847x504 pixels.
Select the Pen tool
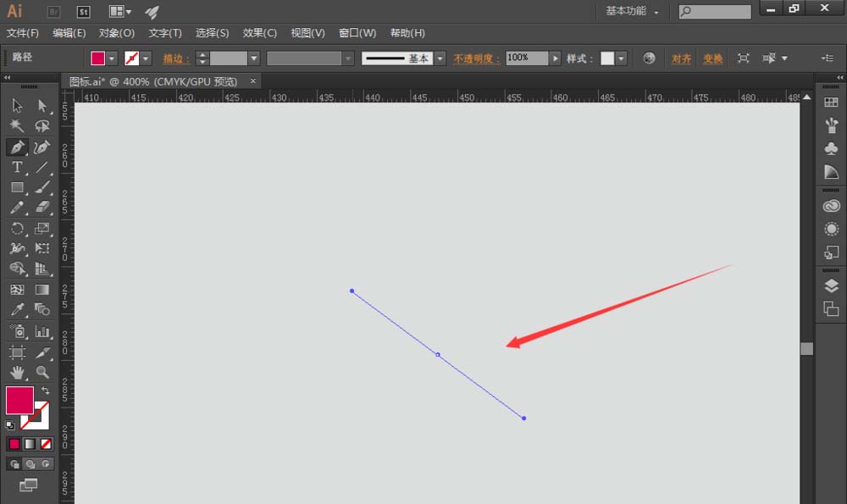(17, 147)
